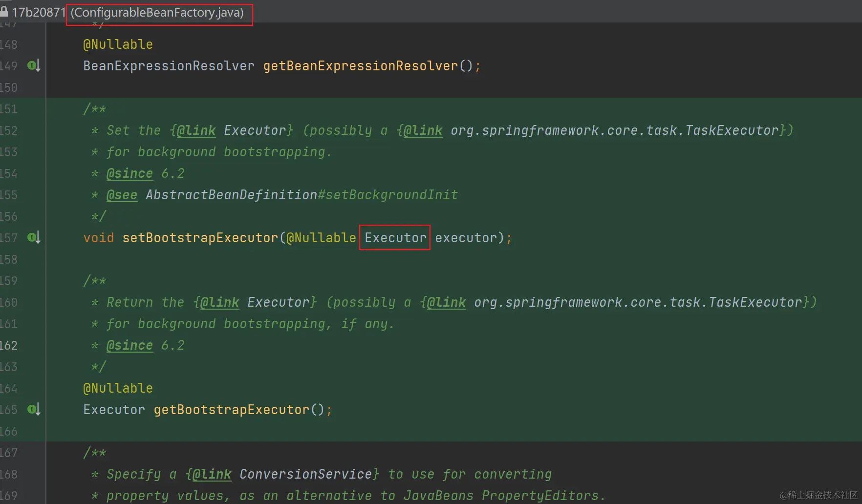Click the @since tag beside line 154

tap(129, 173)
